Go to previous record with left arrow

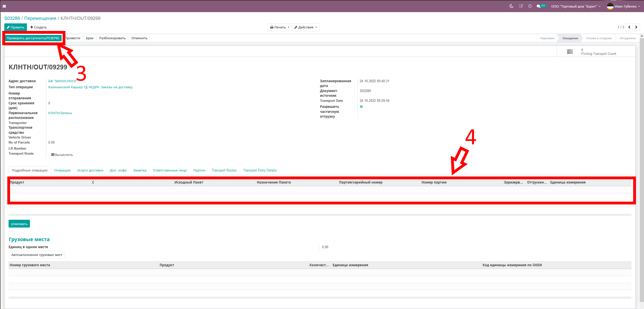pyautogui.click(x=629, y=27)
